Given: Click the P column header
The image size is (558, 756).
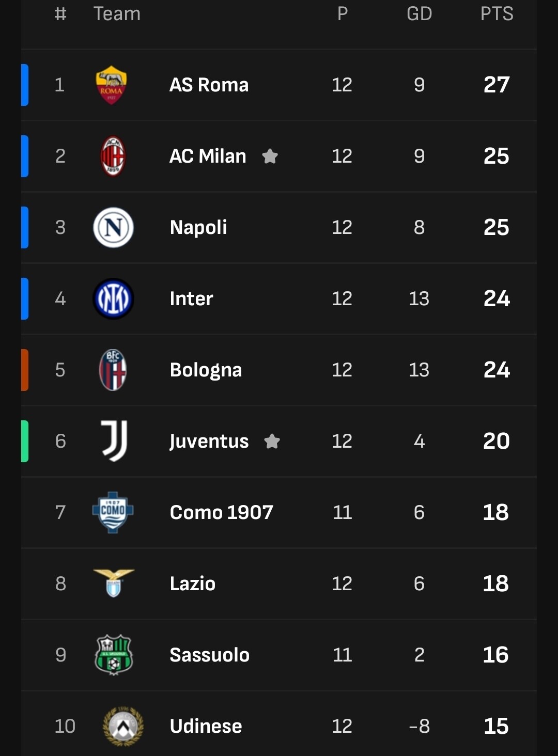Looking at the screenshot, I should tap(342, 14).
